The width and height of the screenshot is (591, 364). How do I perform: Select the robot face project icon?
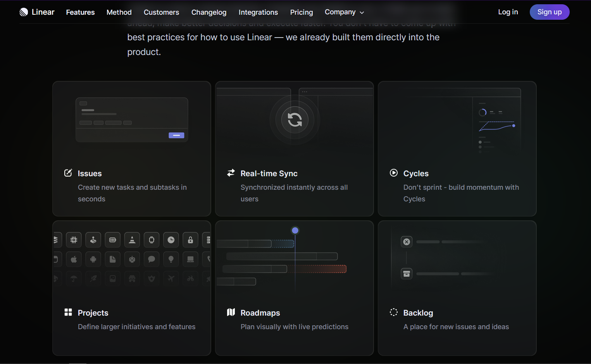(x=132, y=259)
